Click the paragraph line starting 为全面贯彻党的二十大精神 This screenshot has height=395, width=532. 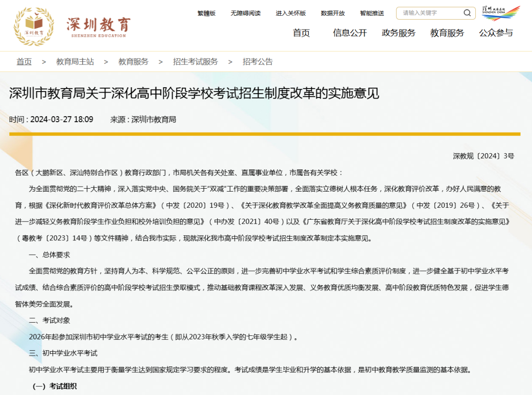(x=265, y=189)
